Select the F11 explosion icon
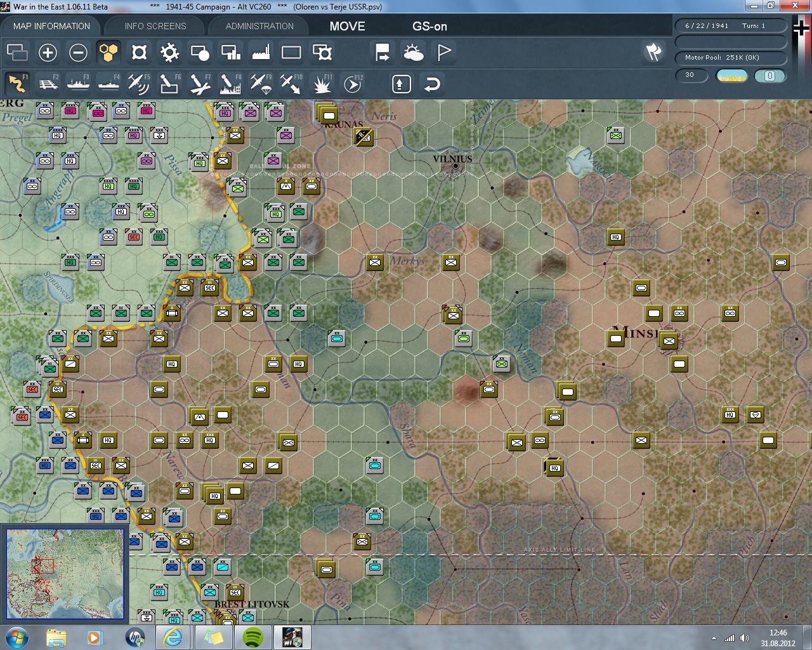Viewport: 812px width, 650px height. point(322,84)
